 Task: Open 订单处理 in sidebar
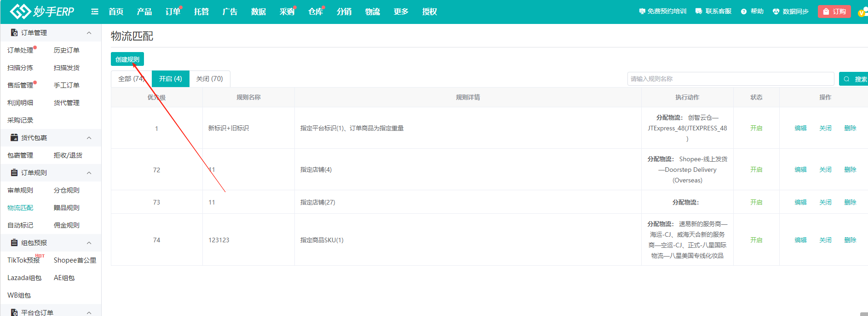pyautogui.click(x=20, y=50)
